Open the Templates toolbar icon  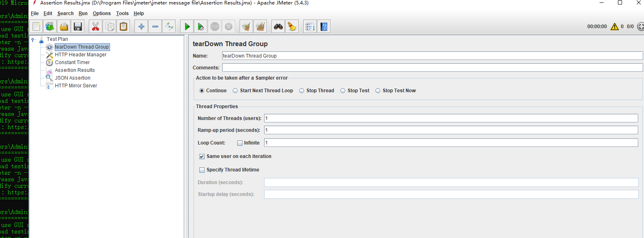(50, 27)
